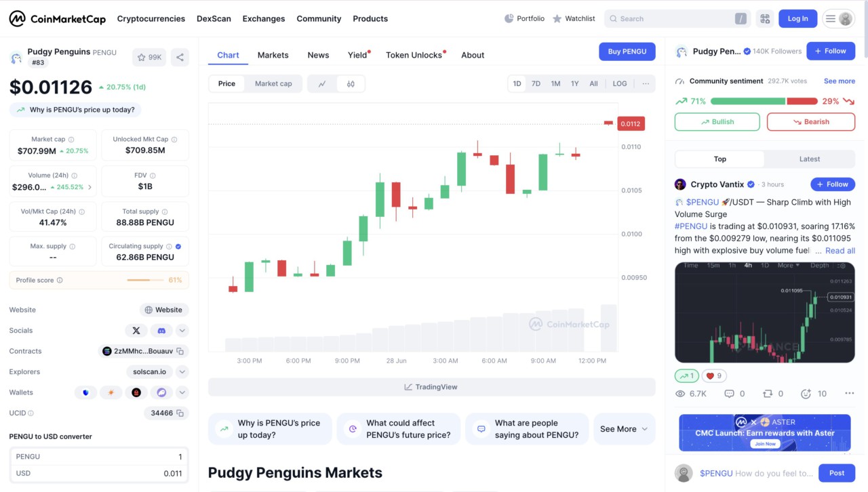Follow the Crypto Vantix account
Image resolution: width=868 pixels, height=492 pixels.
pyautogui.click(x=832, y=184)
